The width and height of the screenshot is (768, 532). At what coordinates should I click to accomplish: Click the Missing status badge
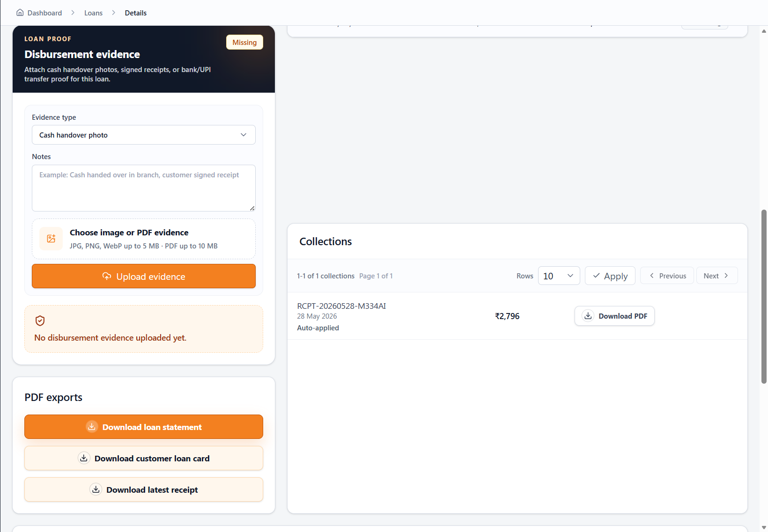pyautogui.click(x=244, y=42)
